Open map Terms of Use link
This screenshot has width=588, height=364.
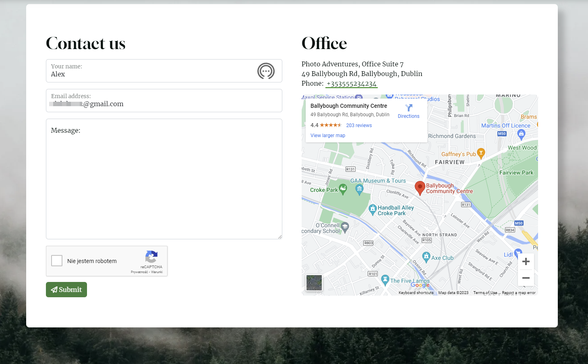[485, 293]
